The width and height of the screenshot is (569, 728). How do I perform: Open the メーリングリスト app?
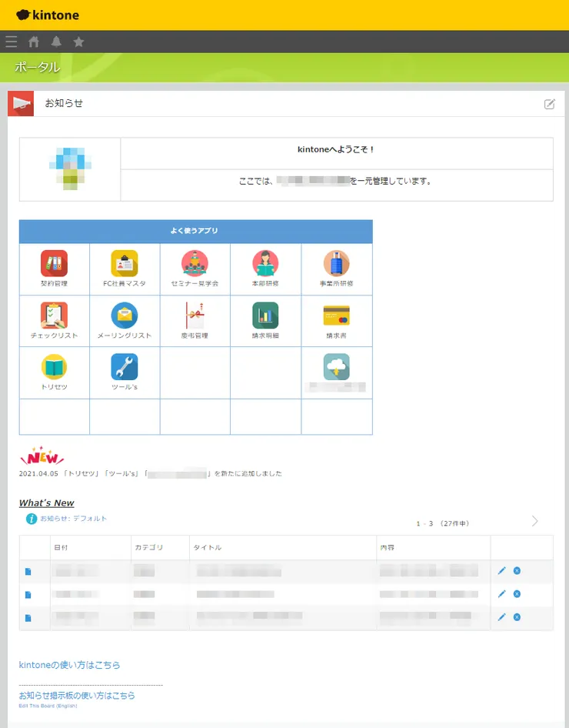coord(125,316)
